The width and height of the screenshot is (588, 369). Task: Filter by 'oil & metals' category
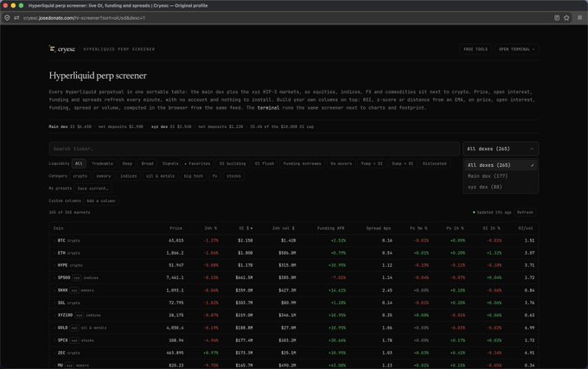pos(160,176)
